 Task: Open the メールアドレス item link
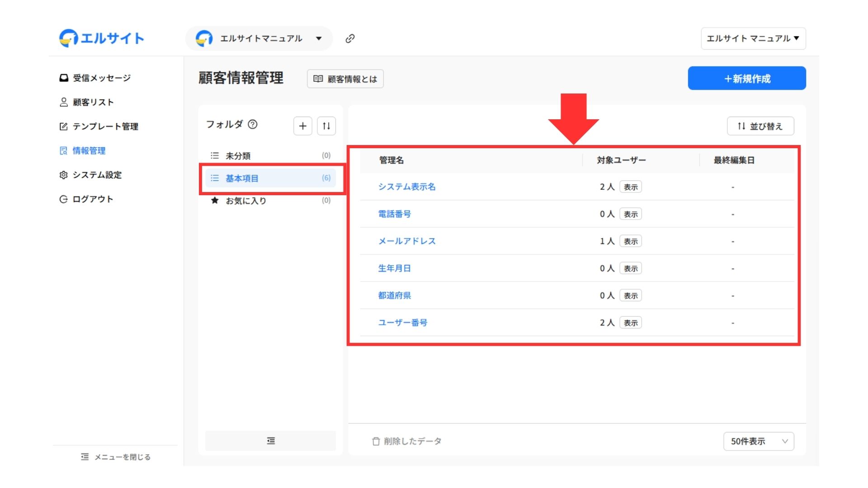pyautogui.click(x=406, y=241)
